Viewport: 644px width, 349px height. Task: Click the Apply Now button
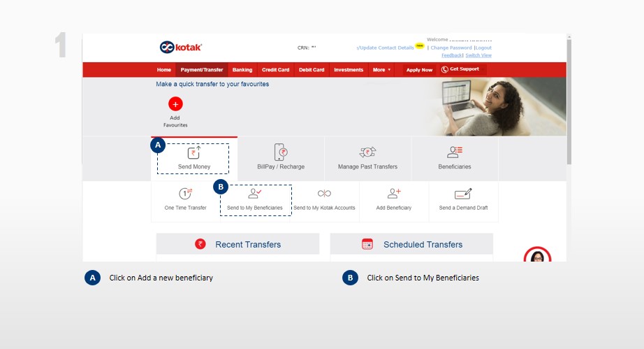pyautogui.click(x=419, y=70)
